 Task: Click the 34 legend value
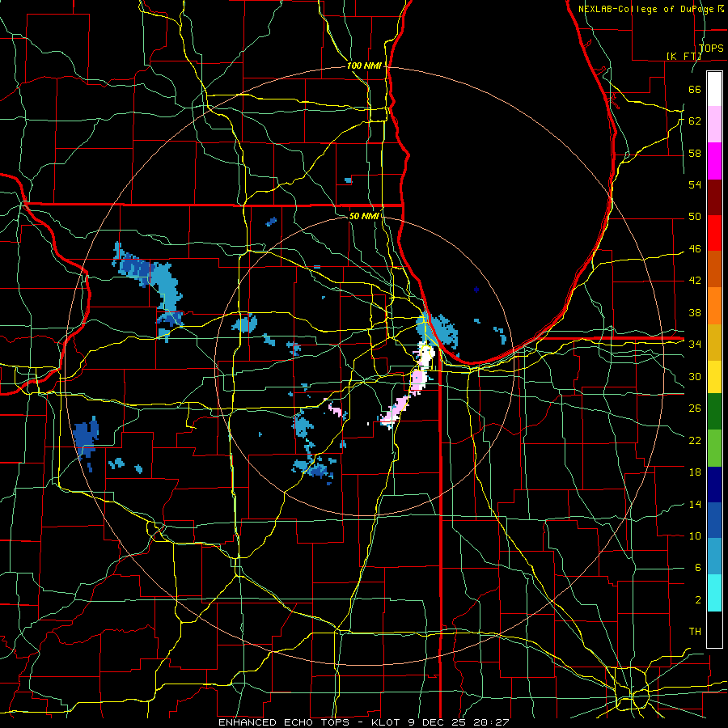695,345
